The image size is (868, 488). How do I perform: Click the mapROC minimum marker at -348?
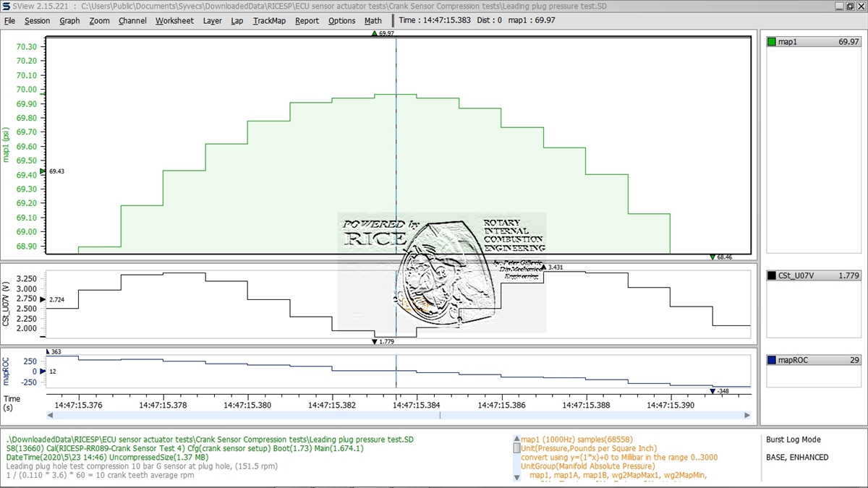pos(712,391)
